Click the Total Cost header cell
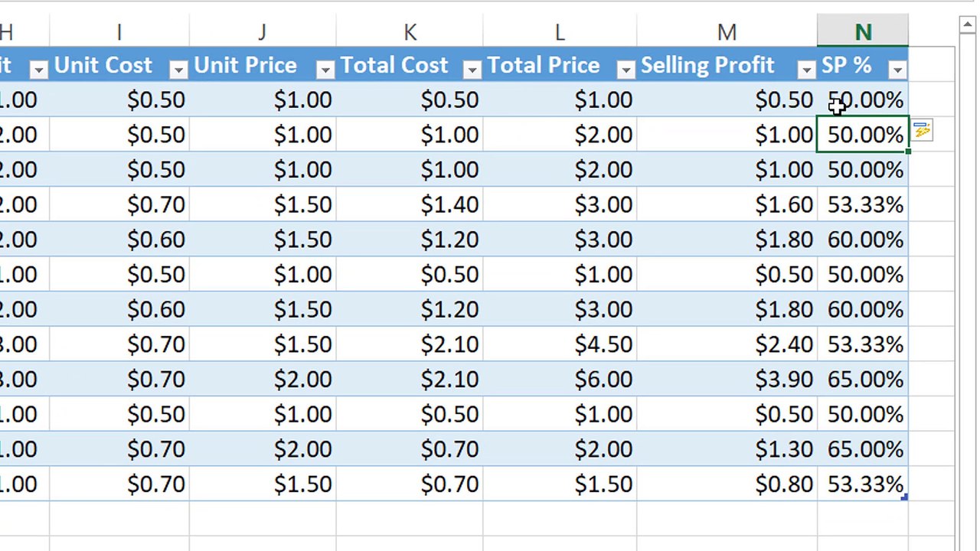Image resolution: width=980 pixels, height=551 pixels. [x=410, y=65]
